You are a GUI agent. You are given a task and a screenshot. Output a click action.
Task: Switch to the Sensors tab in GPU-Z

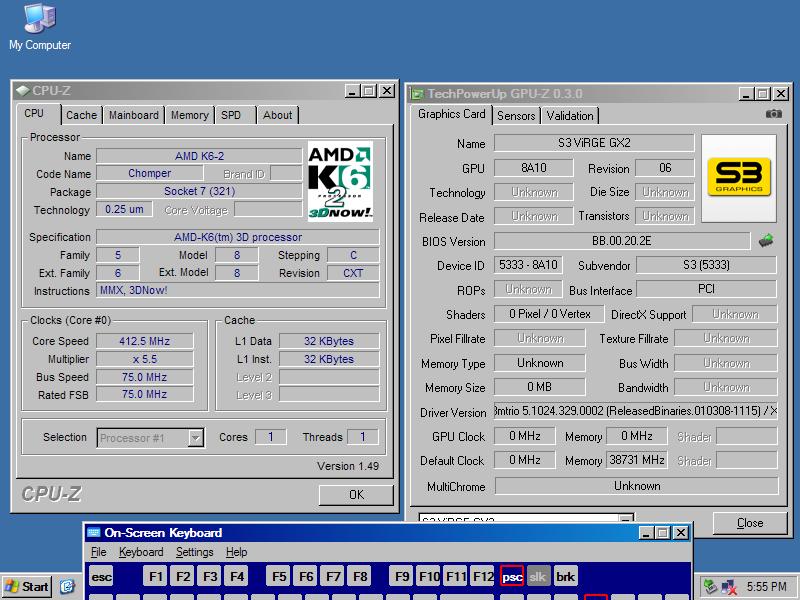(x=516, y=115)
